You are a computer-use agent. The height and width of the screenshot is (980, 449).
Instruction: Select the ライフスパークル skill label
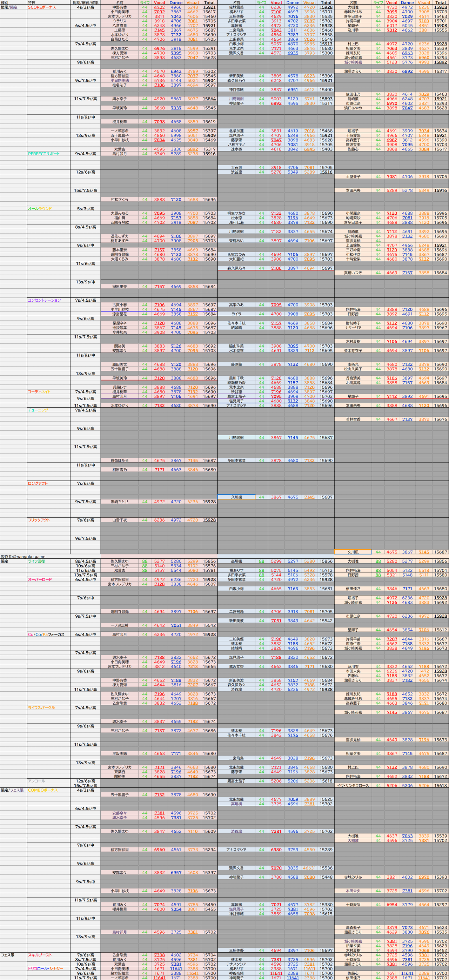point(48,707)
